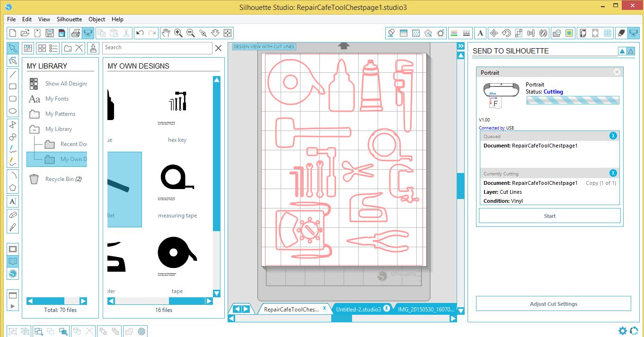
Task: Open the Trace panel icon
Action: pos(569,33)
